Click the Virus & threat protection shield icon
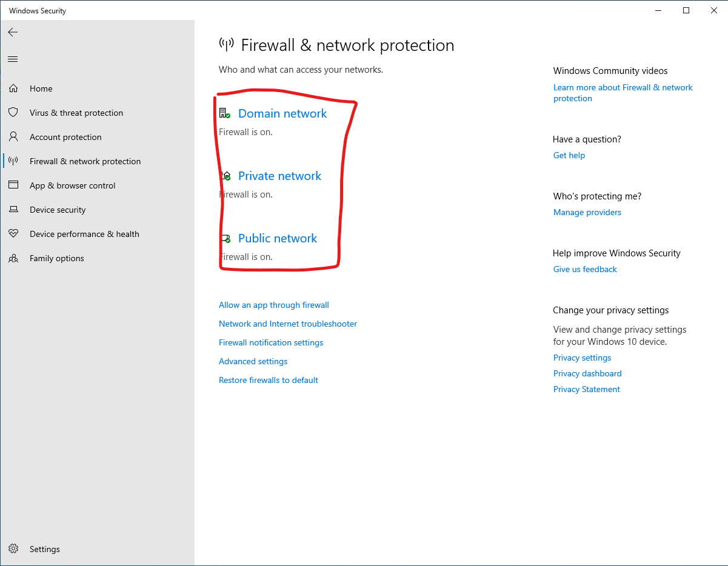 tap(13, 113)
